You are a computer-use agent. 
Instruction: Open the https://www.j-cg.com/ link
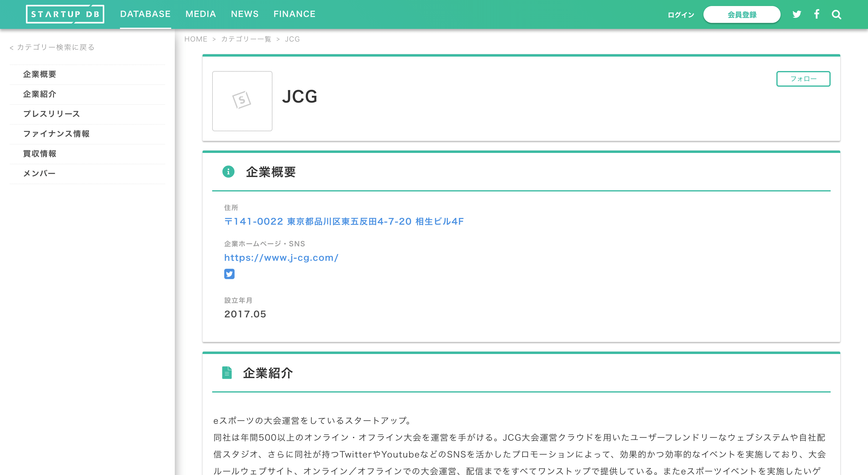[281, 258]
